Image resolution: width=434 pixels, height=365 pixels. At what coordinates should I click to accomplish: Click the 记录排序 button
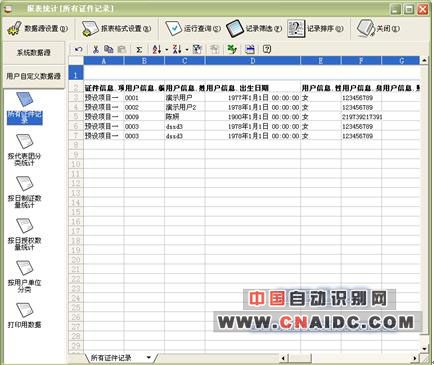[x=315, y=28]
